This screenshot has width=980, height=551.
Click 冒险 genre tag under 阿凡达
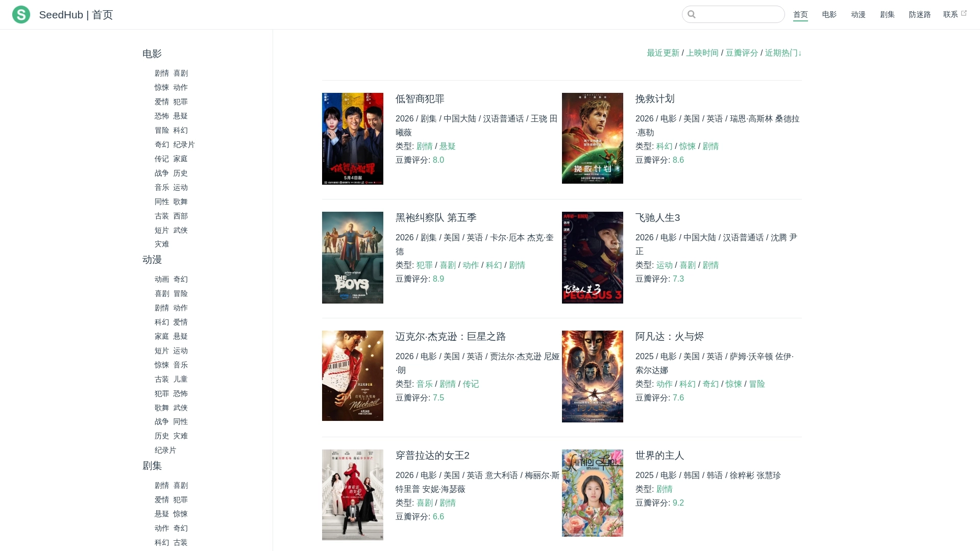coord(757,384)
